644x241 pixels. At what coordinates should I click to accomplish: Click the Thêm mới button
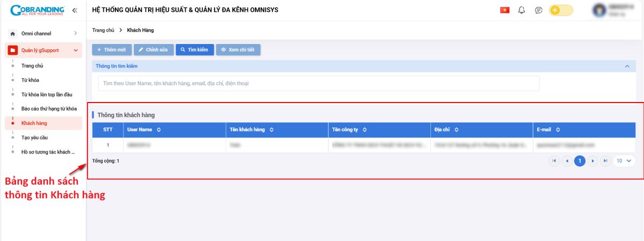pyautogui.click(x=112, y=50)
